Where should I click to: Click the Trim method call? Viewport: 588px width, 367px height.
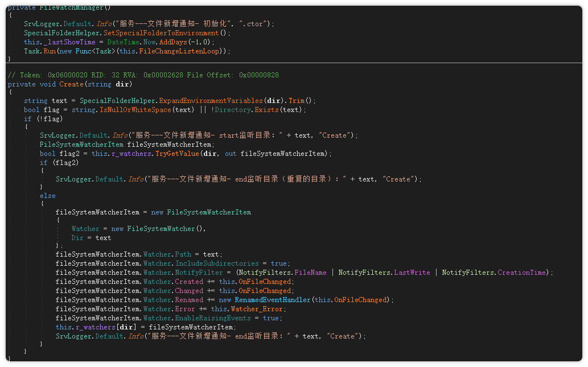[x=296, y=101]
